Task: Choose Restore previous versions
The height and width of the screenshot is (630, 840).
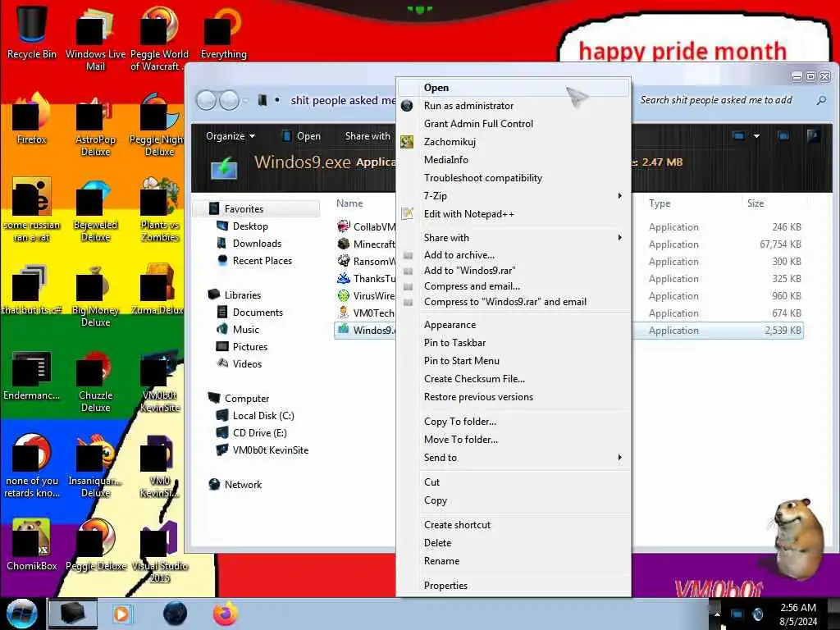Action: (x=514, y=397)
